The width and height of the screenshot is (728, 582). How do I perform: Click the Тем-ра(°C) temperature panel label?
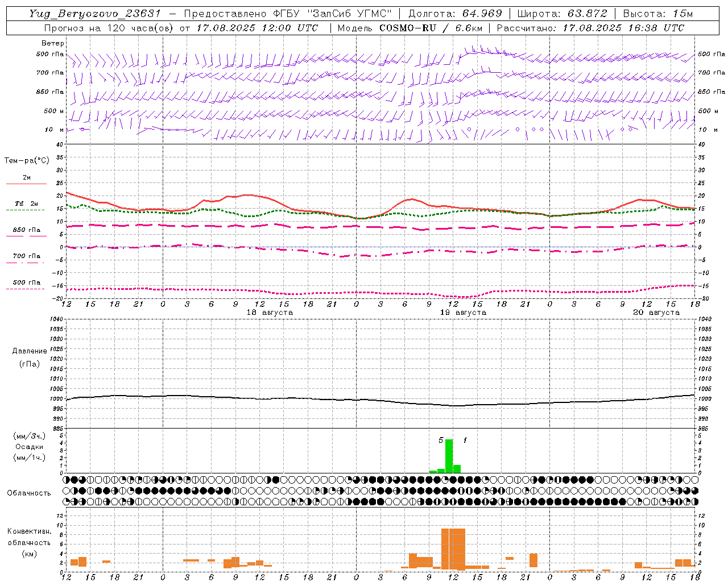[27, 161]
